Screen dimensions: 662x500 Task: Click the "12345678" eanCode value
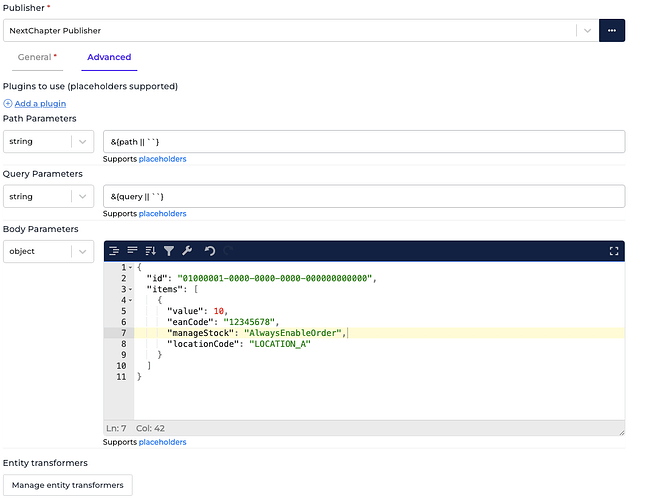click(249, 322)
